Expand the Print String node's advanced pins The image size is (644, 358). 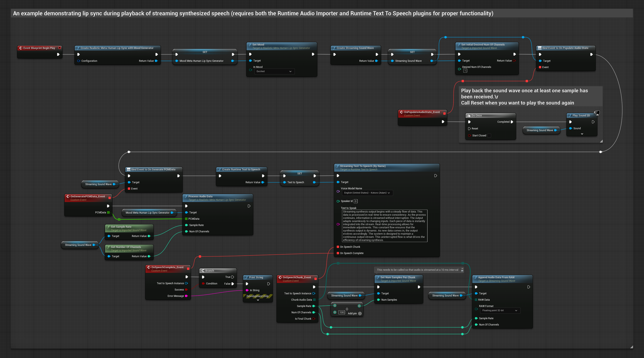point(258,300)
